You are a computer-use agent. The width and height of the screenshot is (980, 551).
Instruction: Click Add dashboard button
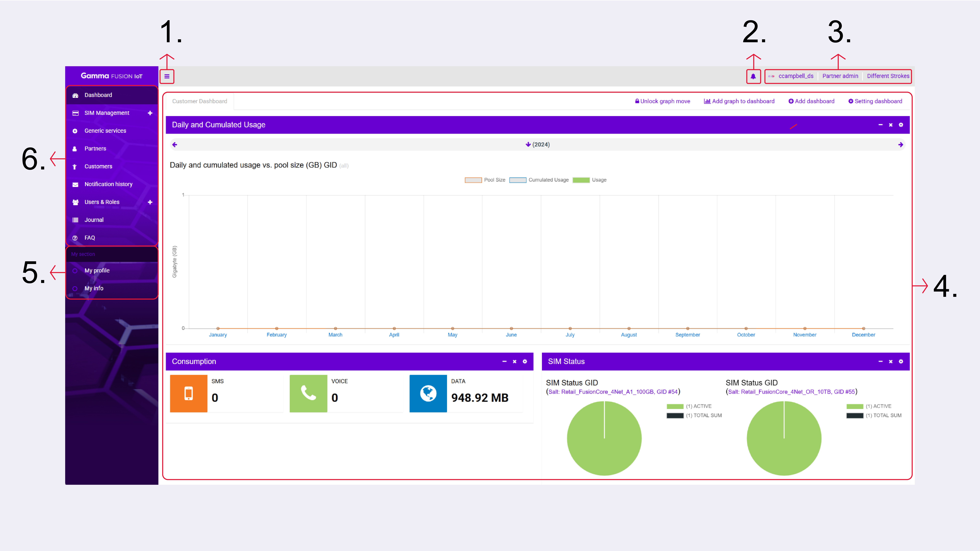coord(811,102)
